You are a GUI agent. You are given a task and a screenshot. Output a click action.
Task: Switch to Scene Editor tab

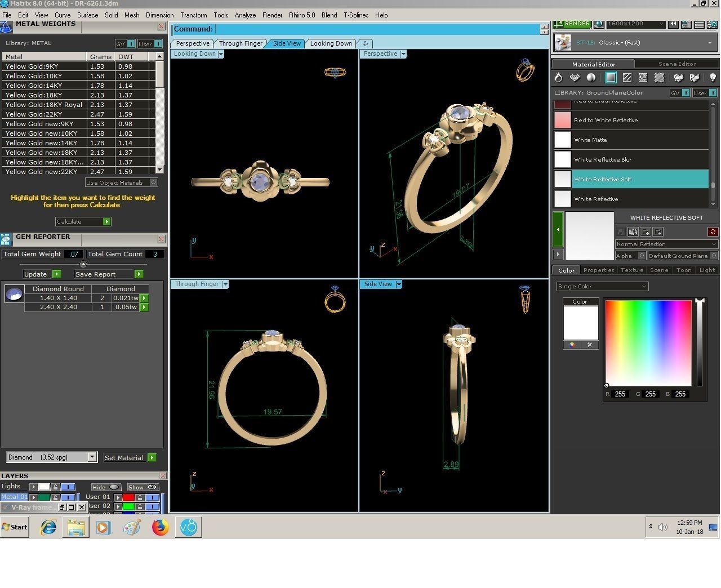pyautogui.click(x=677, y=64)
